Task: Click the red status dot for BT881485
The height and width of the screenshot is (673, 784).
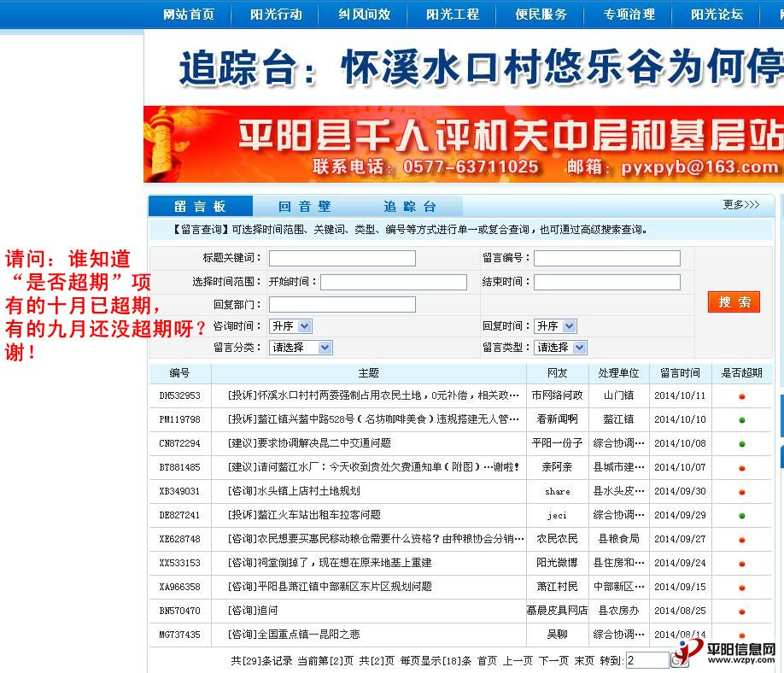Action: coord(742,469)
